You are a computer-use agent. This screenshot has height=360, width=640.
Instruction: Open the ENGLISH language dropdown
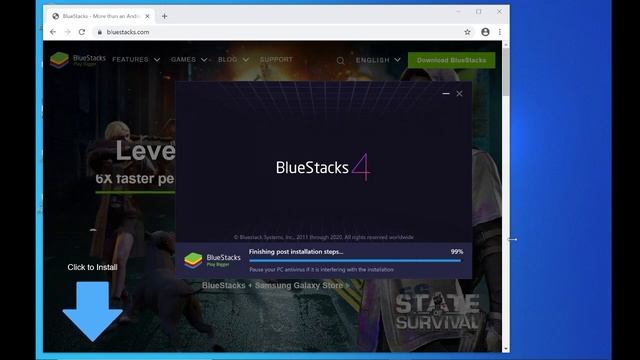click(x=378, y=60)
